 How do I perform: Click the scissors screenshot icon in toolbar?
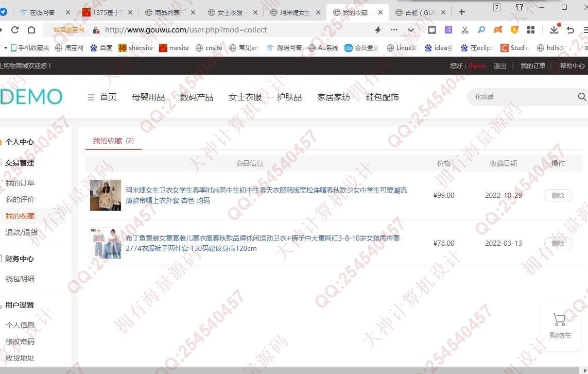(465, 30)
